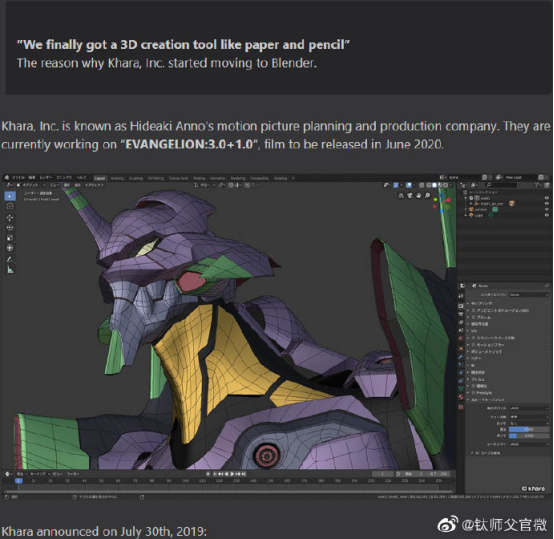
Task: Switch to the Shading workspace tab
Action: 199,178
